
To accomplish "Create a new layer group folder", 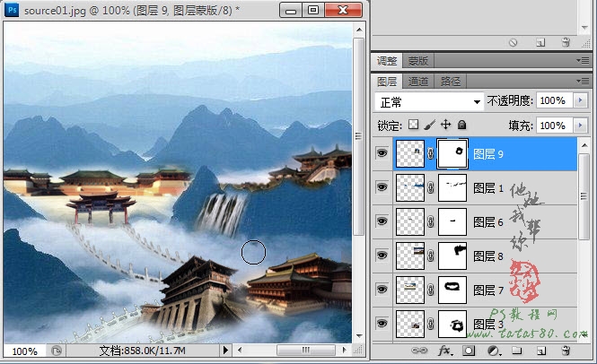I will point(517,351).
